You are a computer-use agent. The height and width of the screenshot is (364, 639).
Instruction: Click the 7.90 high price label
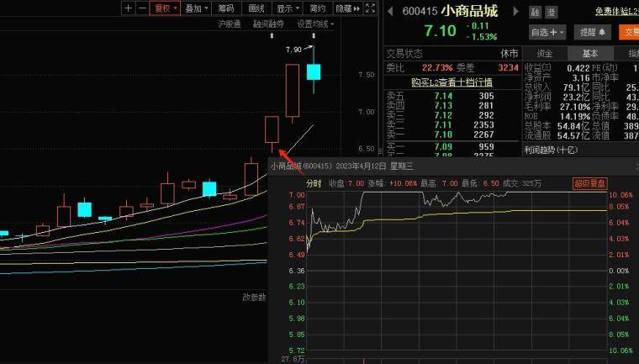(293, 50)
